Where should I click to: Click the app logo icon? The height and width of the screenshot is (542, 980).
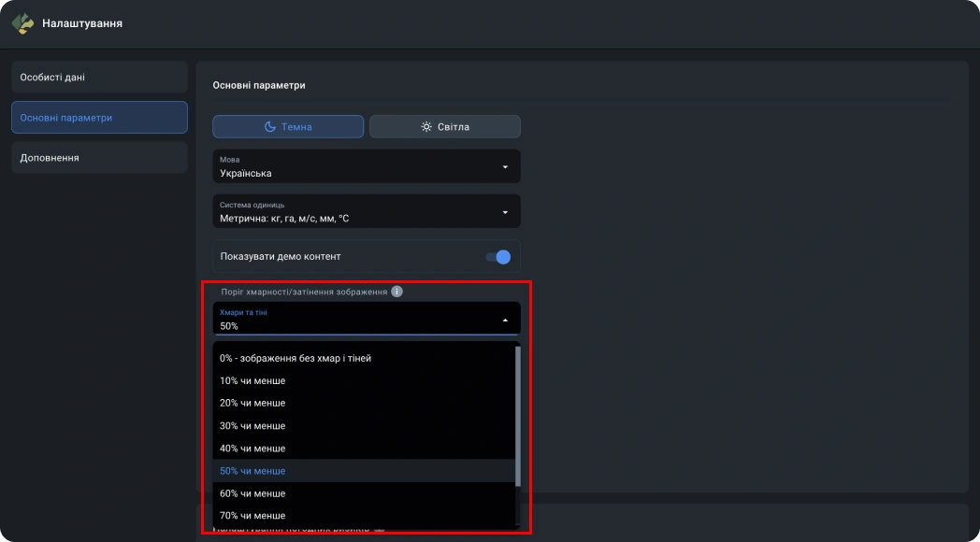pyautogui.click(x=22, y=23)
